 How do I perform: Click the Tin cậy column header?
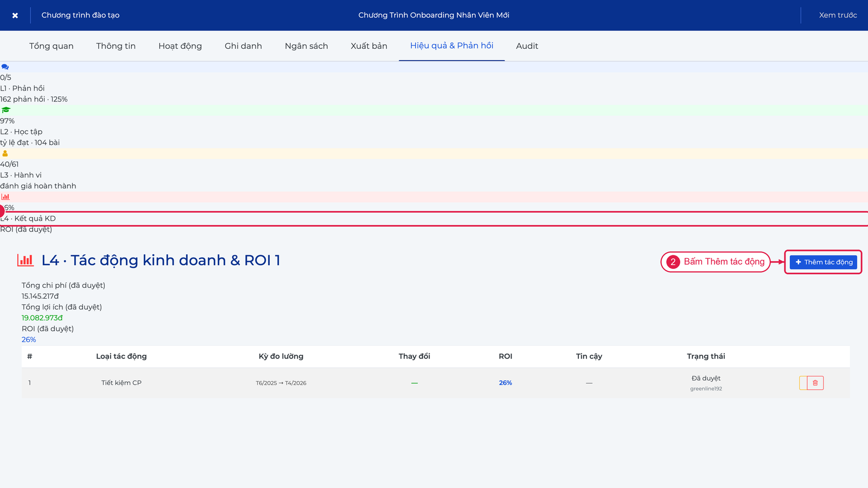coord(589,356)
